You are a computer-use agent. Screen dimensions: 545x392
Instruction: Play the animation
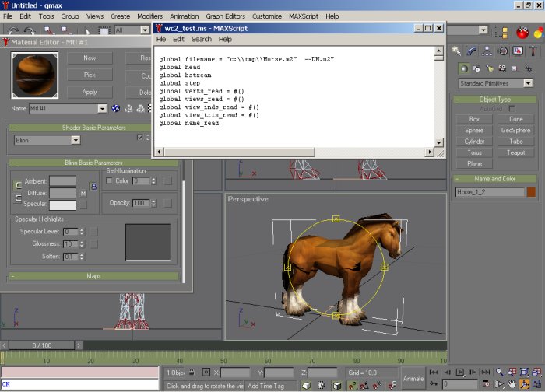tap(460, 373)
